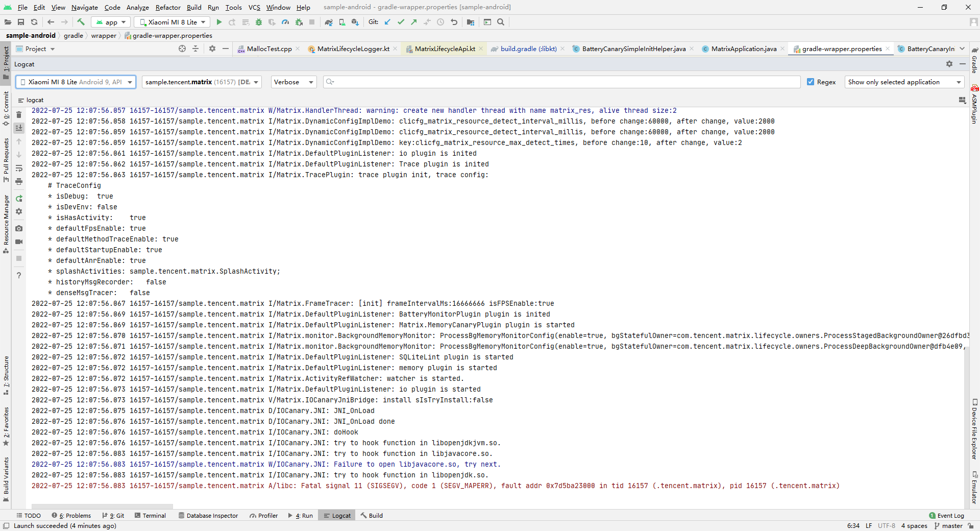Open the Terminal tool window
980x531 pixels.
(x=150, y=515)
